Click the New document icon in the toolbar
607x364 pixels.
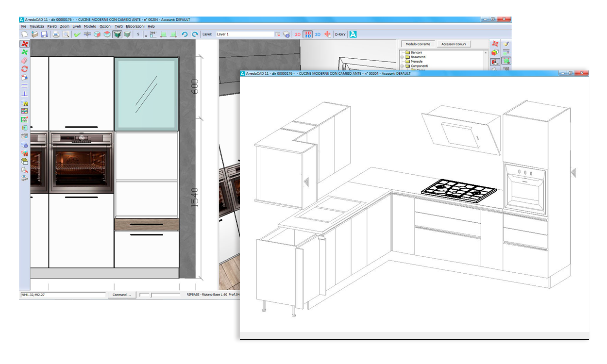tap(24, 34)
